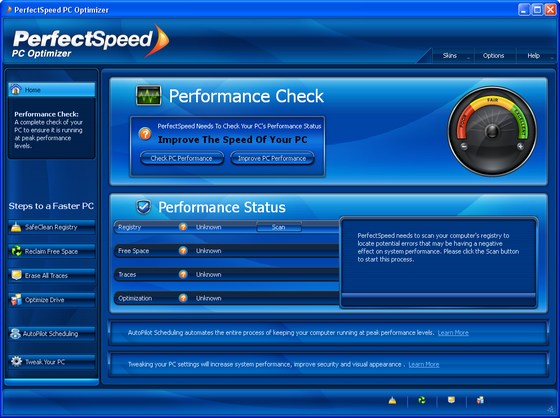Click the EXCELLENT green zone on the gauge

point(521,123)
